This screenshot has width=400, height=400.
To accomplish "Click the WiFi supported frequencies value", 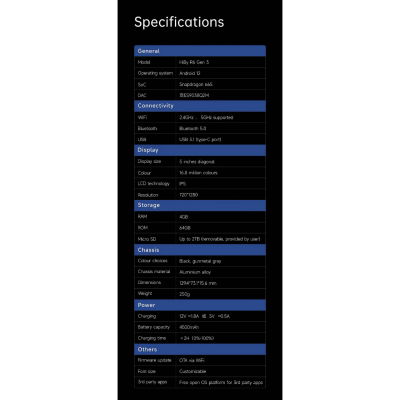I will pyautogui.click(x=206, y=117).
